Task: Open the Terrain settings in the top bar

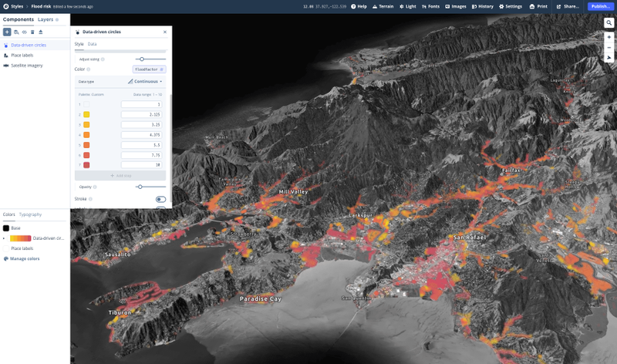Action: (x=383, y=6)
